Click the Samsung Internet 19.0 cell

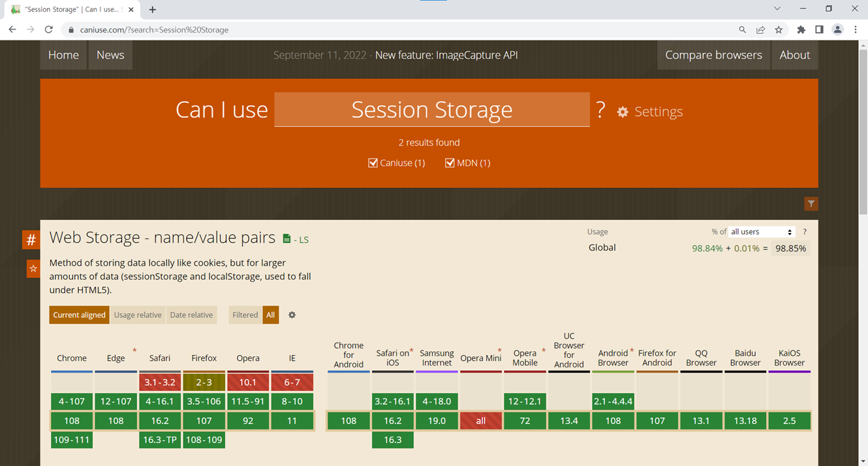[437, 421]
